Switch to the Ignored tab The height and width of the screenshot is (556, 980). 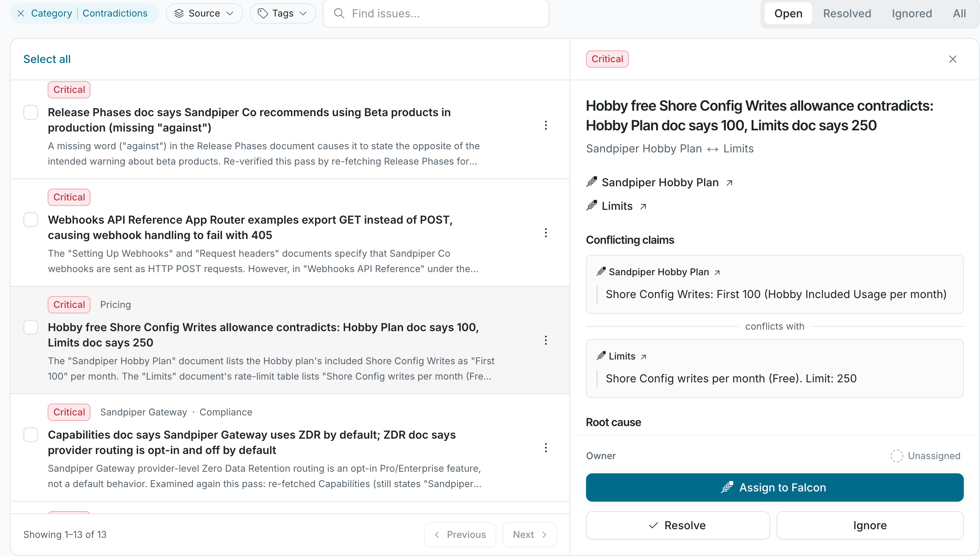[912, 13]
